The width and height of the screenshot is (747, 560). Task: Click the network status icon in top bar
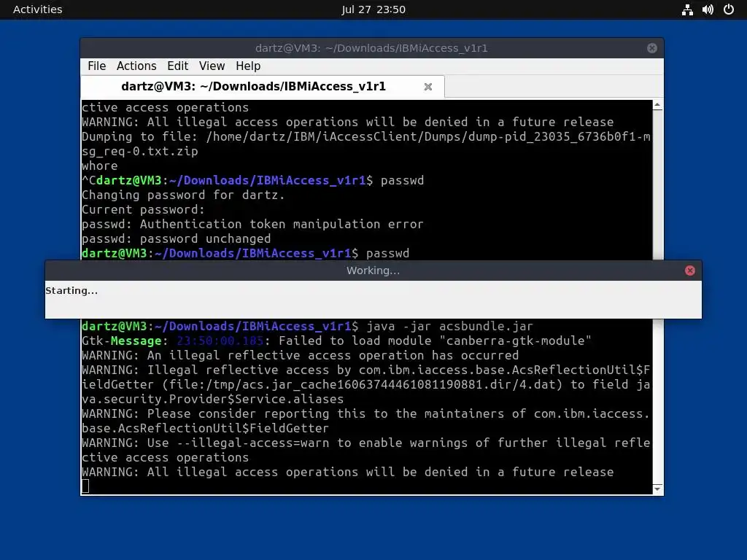687,9
